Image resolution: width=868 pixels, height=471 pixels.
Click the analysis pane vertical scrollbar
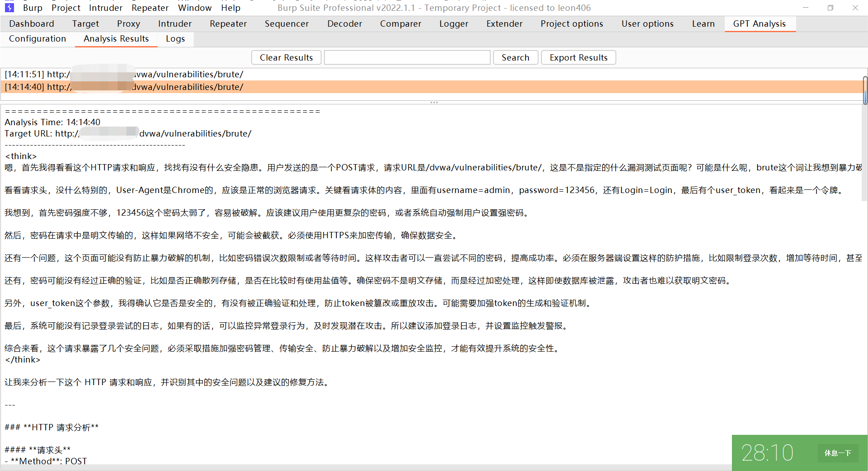[865, 154]
